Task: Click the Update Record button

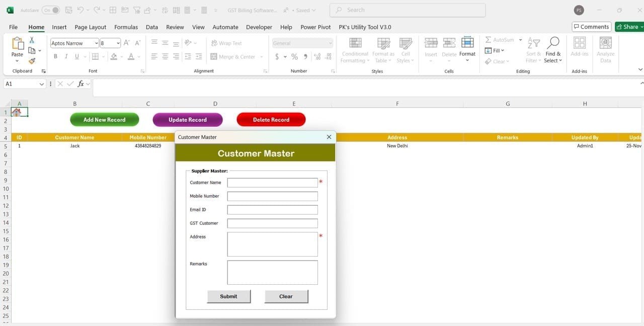Action: (188, 120)
